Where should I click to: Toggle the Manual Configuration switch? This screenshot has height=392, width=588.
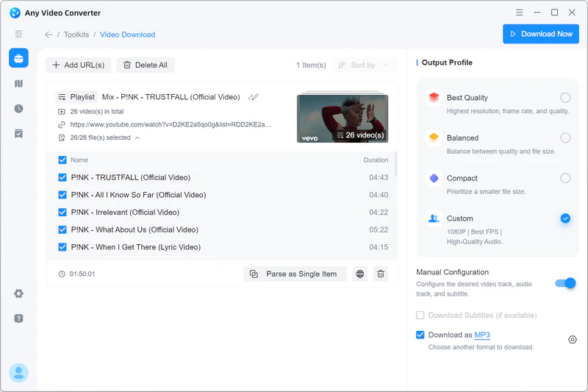coord(565,283)
